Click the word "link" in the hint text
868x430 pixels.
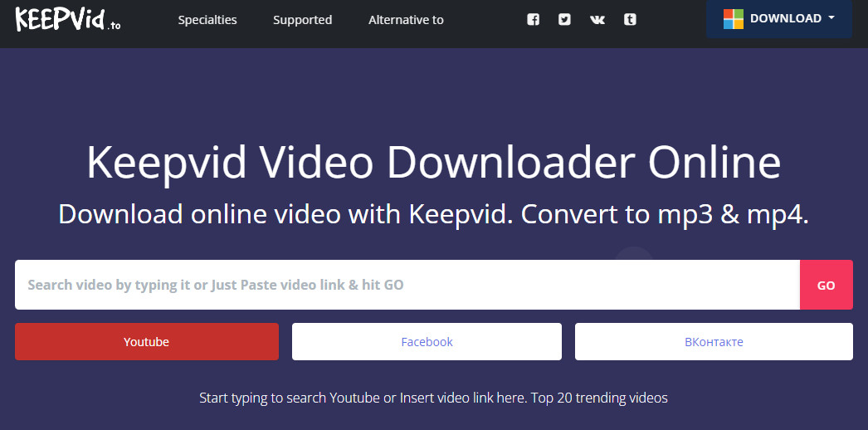[x=483, y=398]
